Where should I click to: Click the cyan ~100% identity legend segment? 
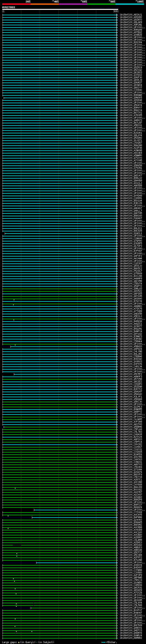tap(130, 4)
